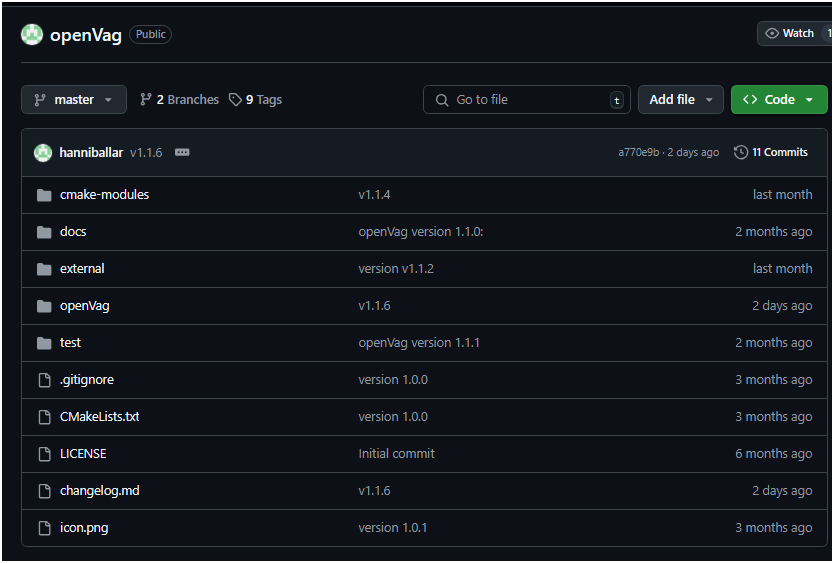Open the CMakeLists.txt file
This screenshot has width=834, height=563.
pyautogui.click(x=99, y=417)
